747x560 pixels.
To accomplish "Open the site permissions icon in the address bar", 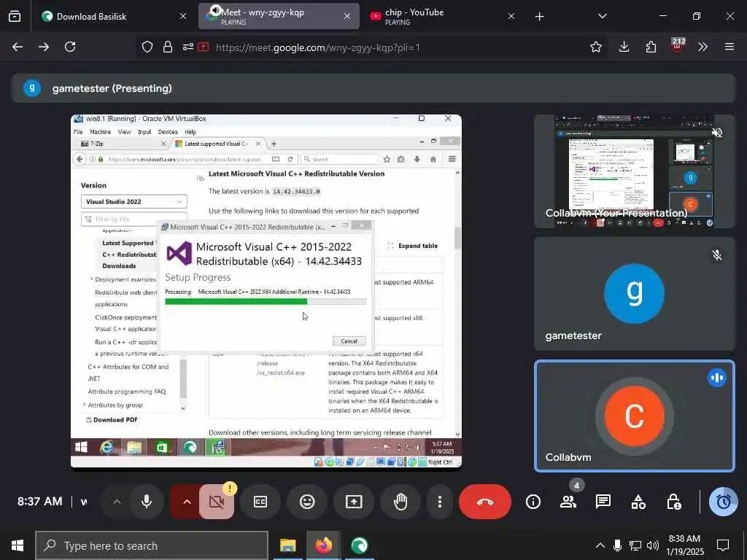I will coord(188,47).
